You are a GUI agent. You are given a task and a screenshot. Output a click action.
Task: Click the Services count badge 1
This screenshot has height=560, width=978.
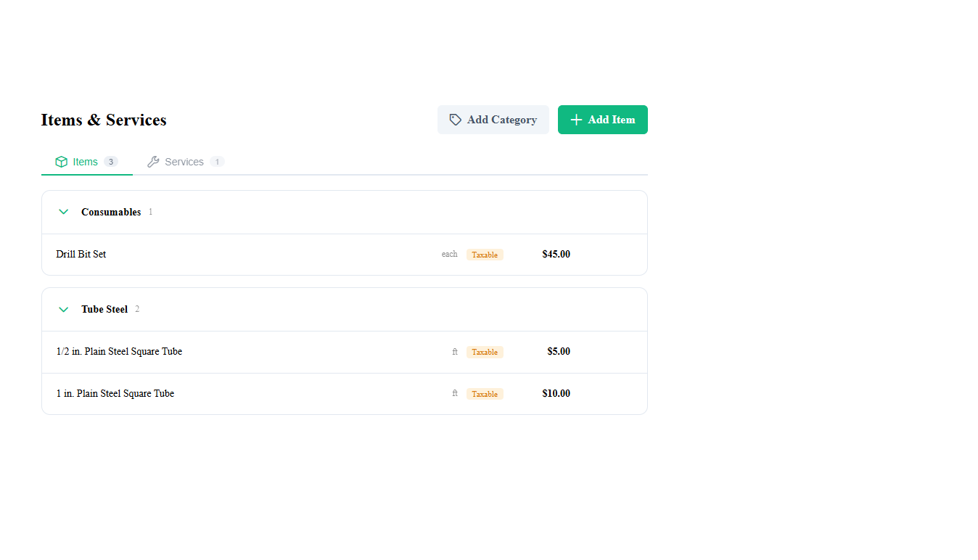click(217, 162)
